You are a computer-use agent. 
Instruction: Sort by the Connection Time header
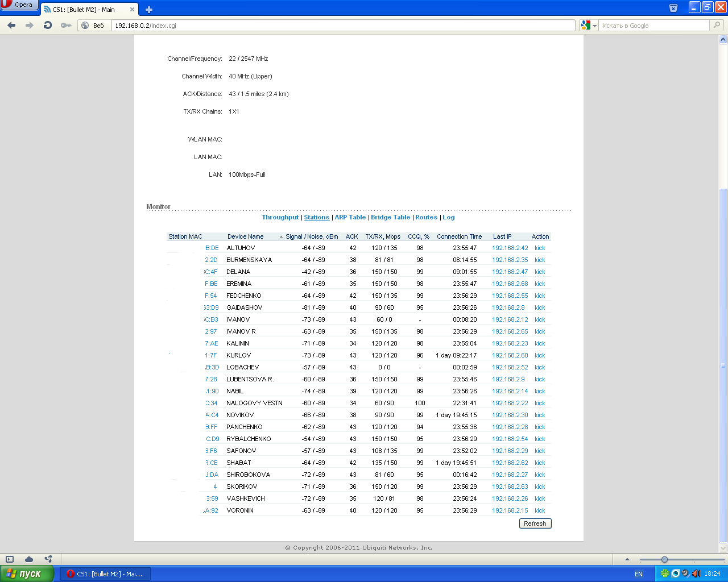460,236
